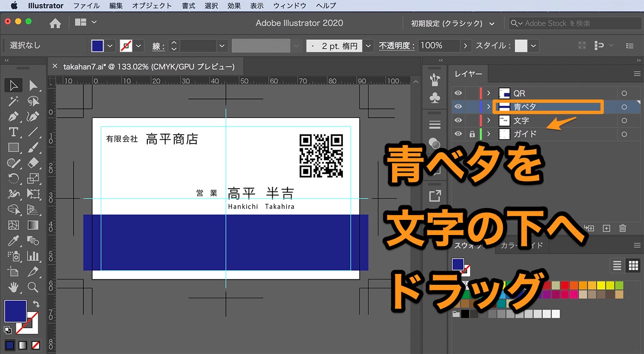Create new layer in Layers panel

[607, 228]
